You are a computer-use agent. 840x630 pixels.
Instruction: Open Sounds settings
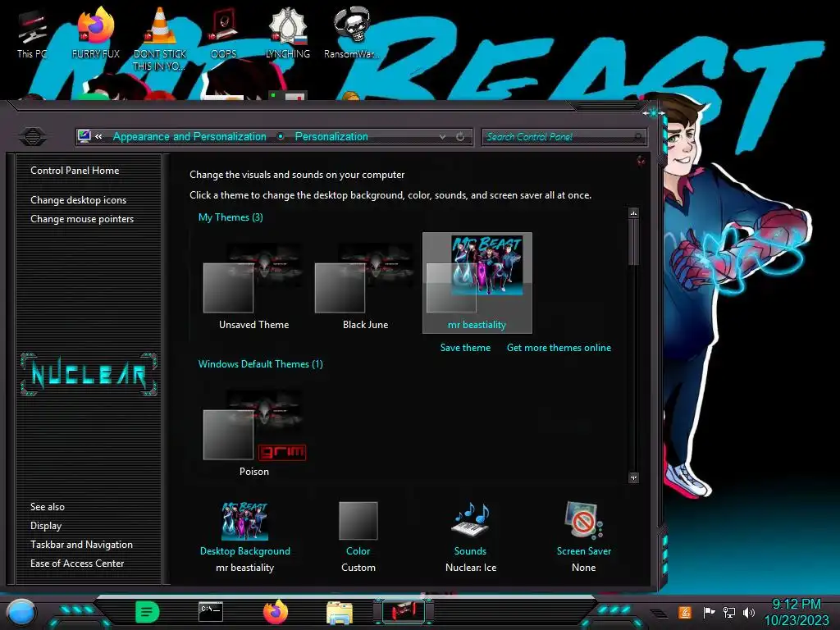[470, 536]
